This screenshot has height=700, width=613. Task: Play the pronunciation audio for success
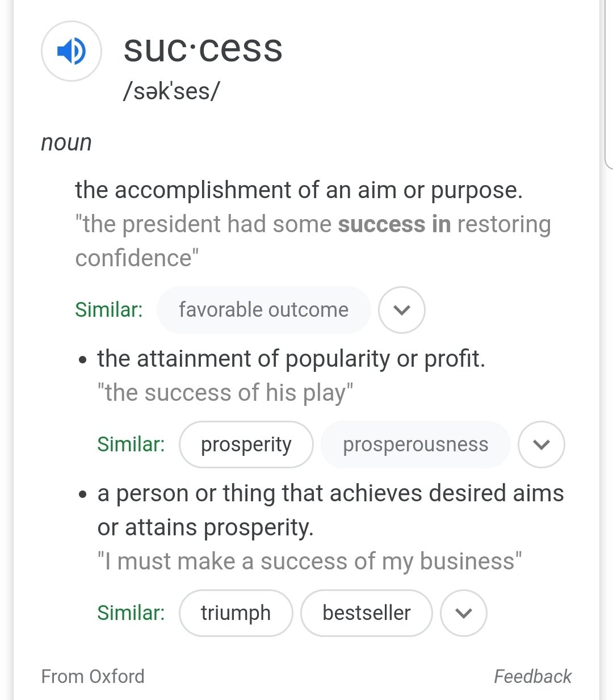pyautogui.click(x=72, y=51)
